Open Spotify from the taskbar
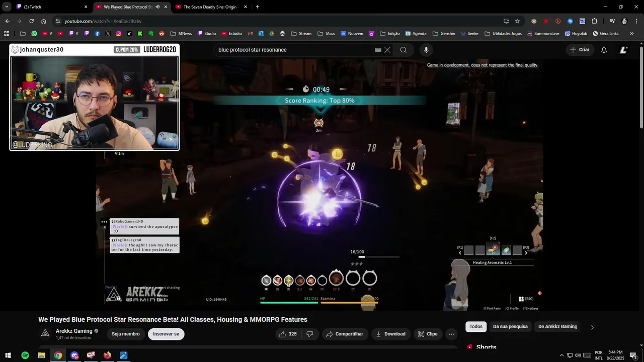 (25, 355)
